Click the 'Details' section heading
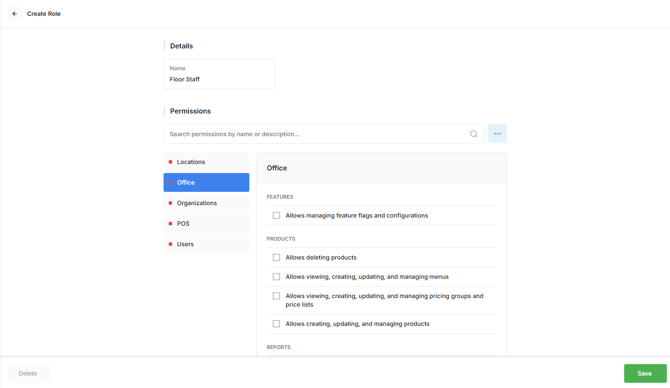This screenshot has width=670, height=388. 182,46
